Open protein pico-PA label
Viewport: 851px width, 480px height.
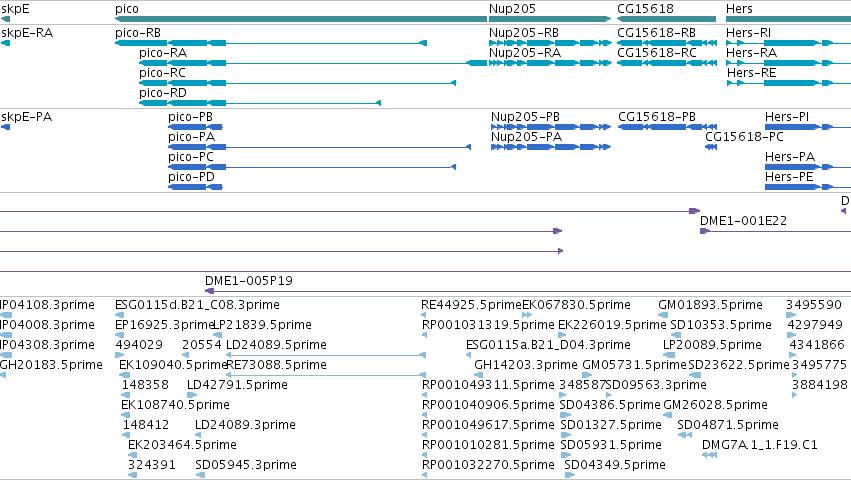[x=192, y=137]
